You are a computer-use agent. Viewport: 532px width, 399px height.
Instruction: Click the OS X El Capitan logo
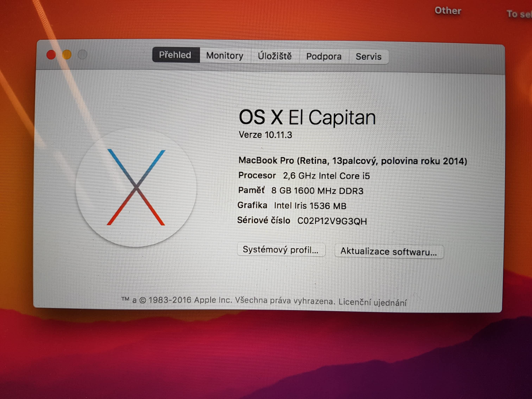coord(136,187)
